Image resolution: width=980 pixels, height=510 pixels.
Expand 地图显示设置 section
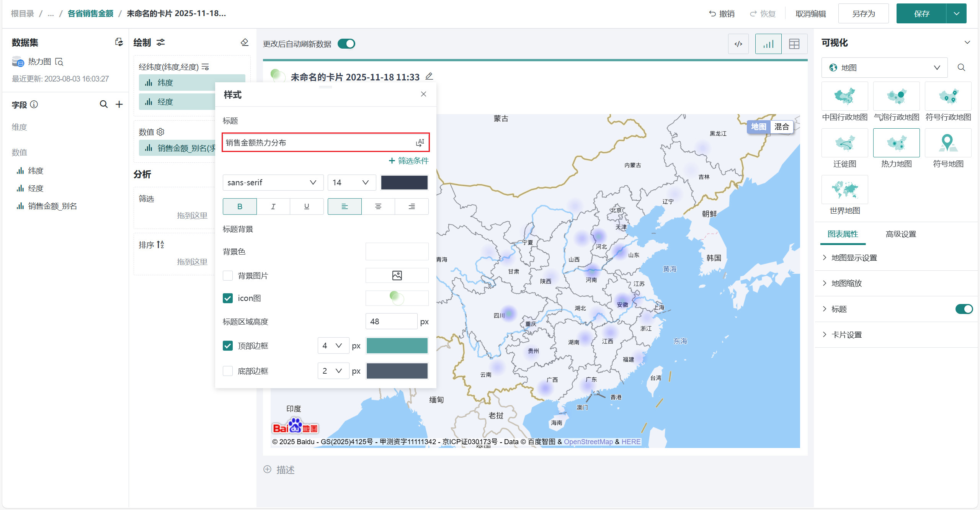pyautogui.click(x=854, y=258)
